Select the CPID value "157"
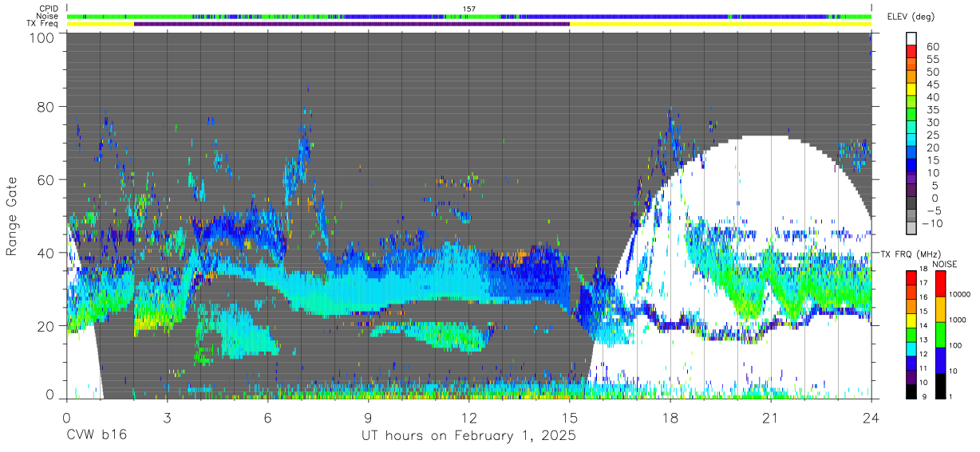 [x=469, y=9]
